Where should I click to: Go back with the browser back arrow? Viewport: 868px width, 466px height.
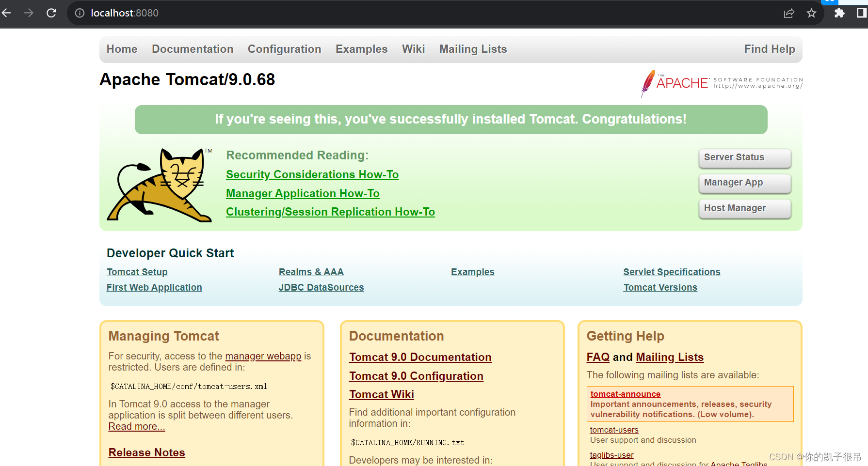(6, 13)
